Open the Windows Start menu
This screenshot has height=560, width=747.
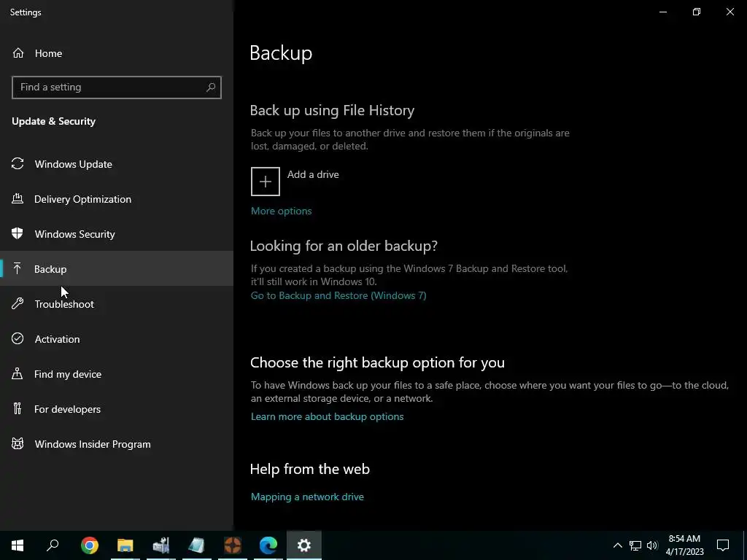[18, 545]
